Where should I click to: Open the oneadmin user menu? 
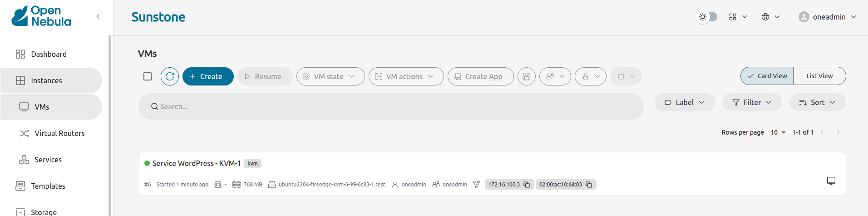tap(827, 17)
